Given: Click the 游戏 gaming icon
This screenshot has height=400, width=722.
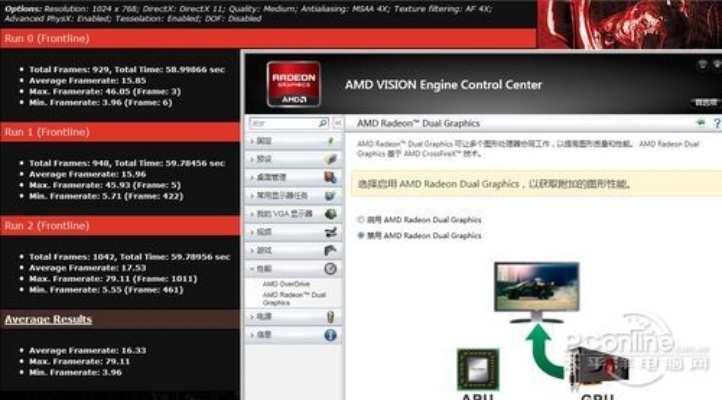Looking at the screenshot, I should point(330,250).
